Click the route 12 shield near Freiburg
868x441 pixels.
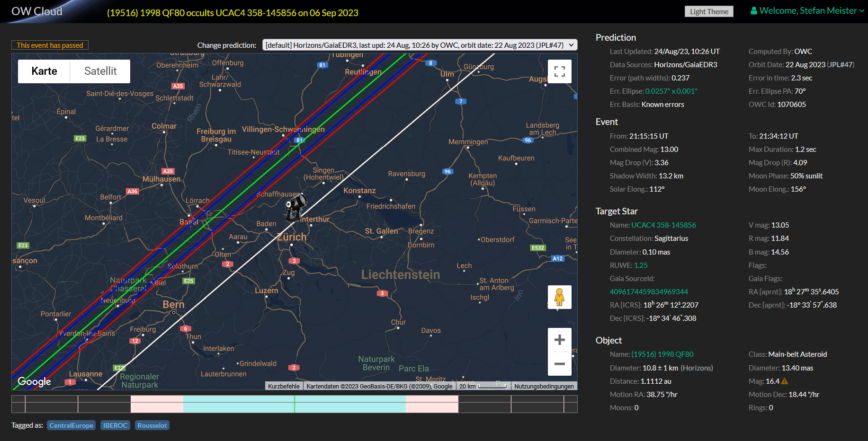[x=135, y=341]
